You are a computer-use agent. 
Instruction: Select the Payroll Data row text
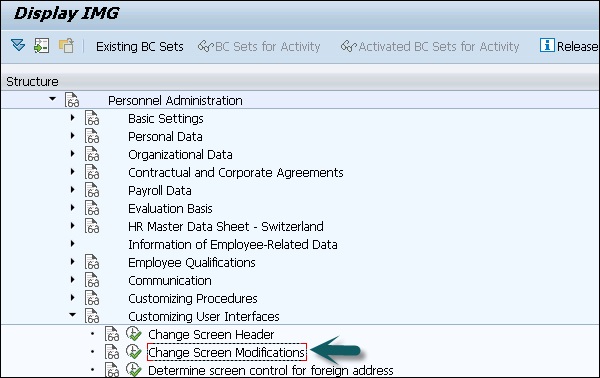point(160,191)
